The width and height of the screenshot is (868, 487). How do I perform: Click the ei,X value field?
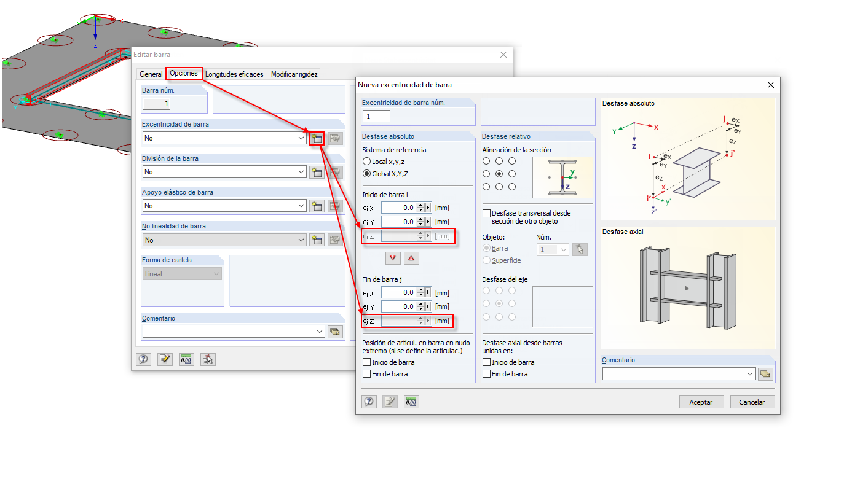pyautogui.click(x=399, y=208)
